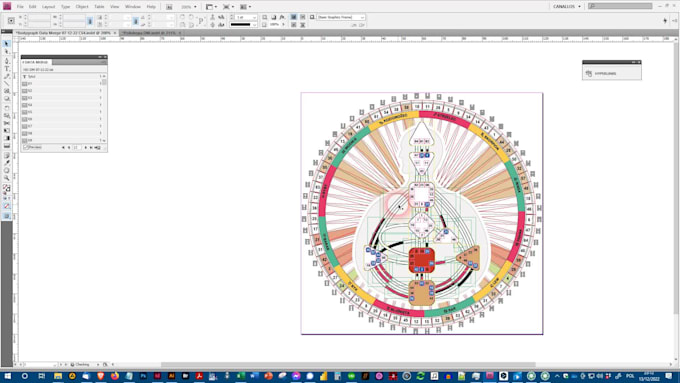Open the stroke weight dropdown
Screen dimensions: 680x383
coord(255,17)
